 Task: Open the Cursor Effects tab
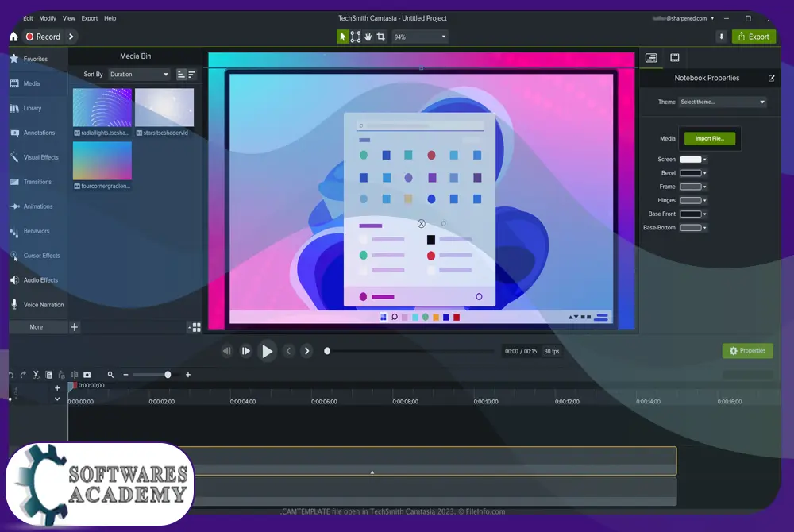[38, 256]
